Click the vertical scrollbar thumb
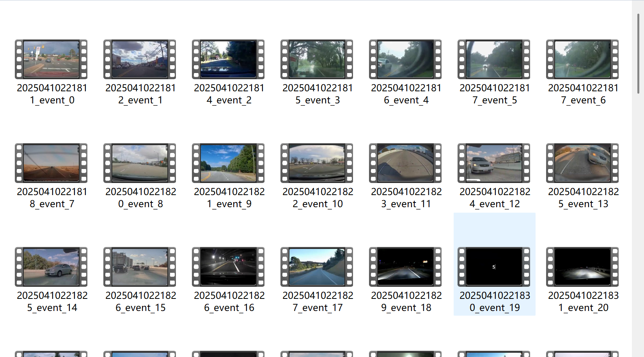 coord(638,54)
